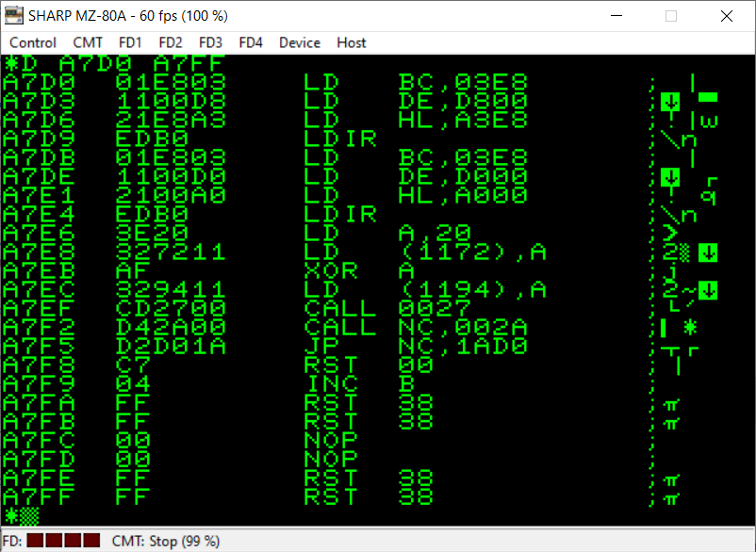The image size is (756, 552).
Task: Open the FD2 menu
Action: pos(171,42)
